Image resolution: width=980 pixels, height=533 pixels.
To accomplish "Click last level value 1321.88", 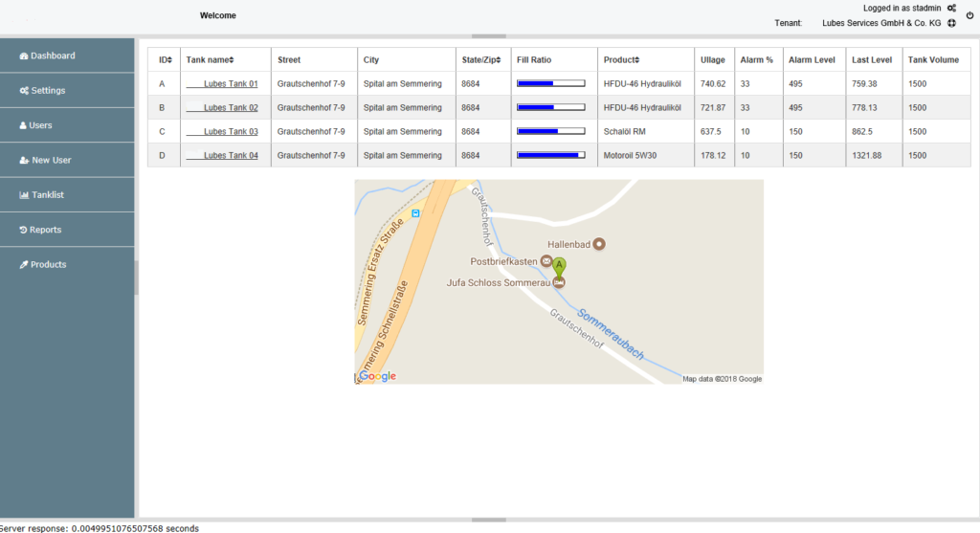I will click(x=866, y=155).
